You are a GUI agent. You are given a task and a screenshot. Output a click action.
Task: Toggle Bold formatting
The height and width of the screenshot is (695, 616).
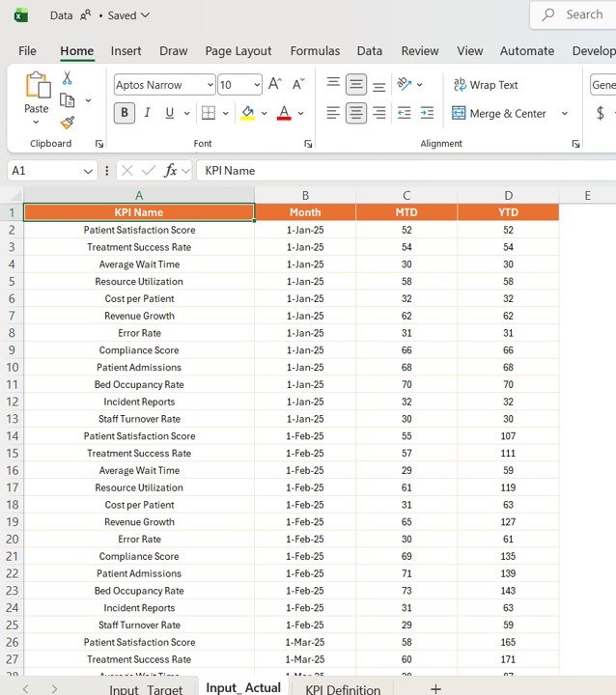tap(125, 113)
